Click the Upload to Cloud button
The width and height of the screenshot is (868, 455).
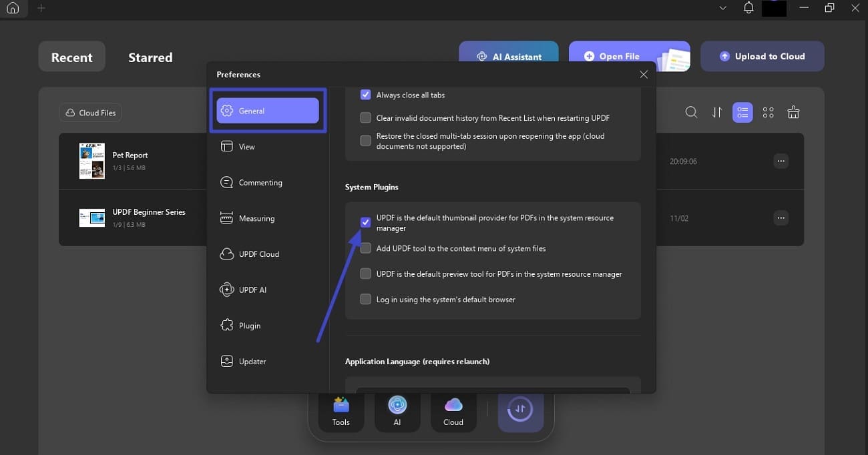[x=762, y=56]
